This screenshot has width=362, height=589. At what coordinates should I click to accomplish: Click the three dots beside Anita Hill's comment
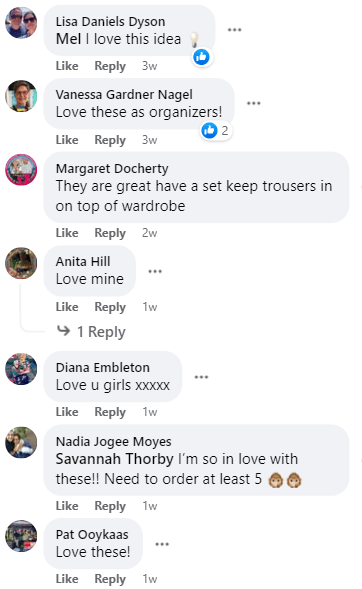point(155,271)
